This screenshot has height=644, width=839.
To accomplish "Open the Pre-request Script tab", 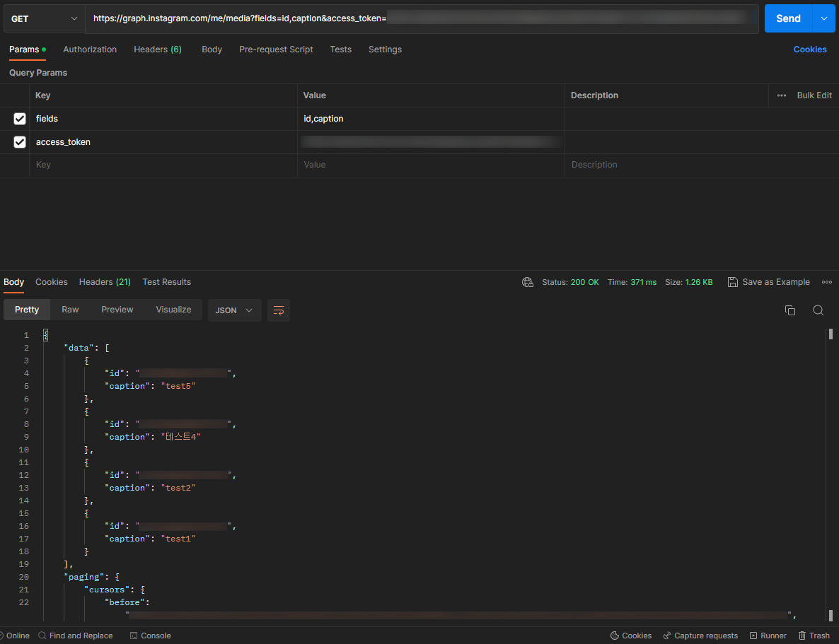I will point(276,49).
